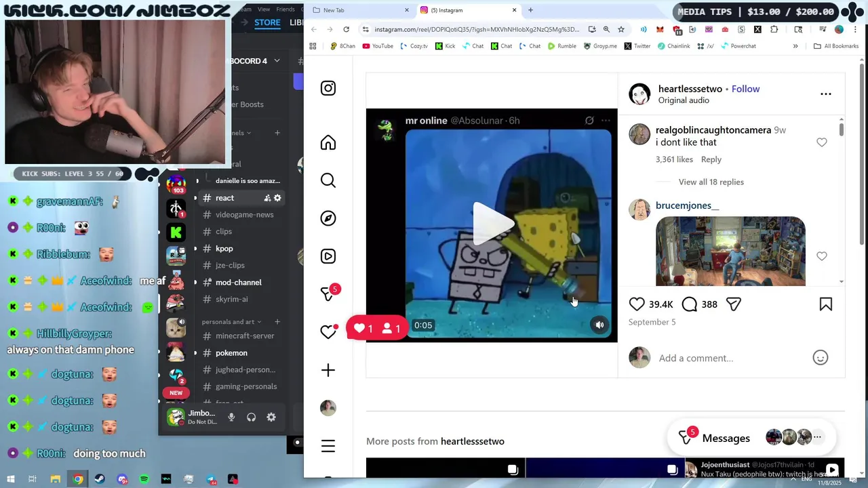Screen dimensions: 868x488
Task: Open Spotify from the taskbar
Action: [144, 479]
